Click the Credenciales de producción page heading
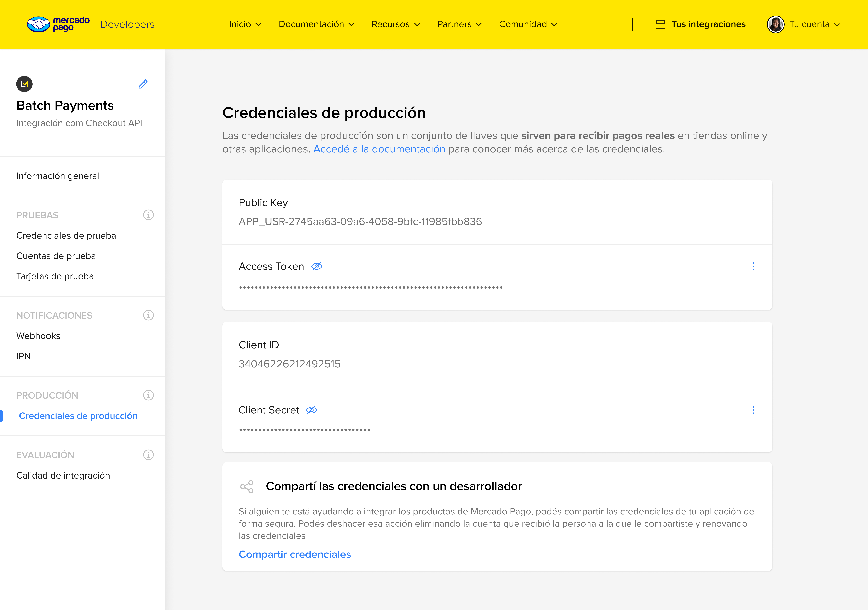 (324, 113)
